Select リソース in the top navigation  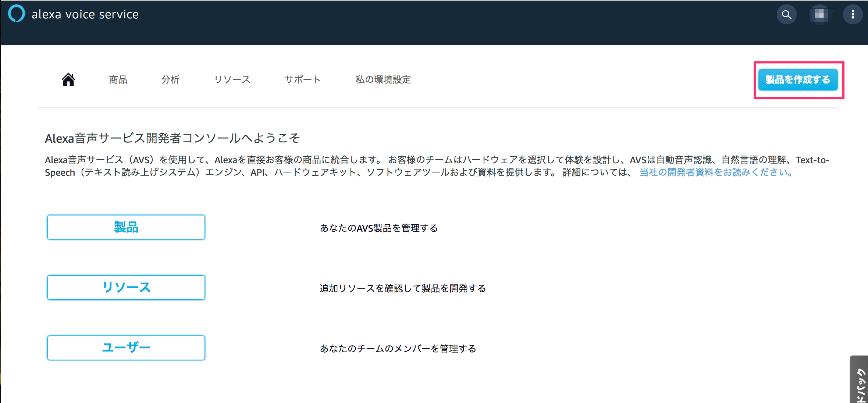[x=232, y=79]
